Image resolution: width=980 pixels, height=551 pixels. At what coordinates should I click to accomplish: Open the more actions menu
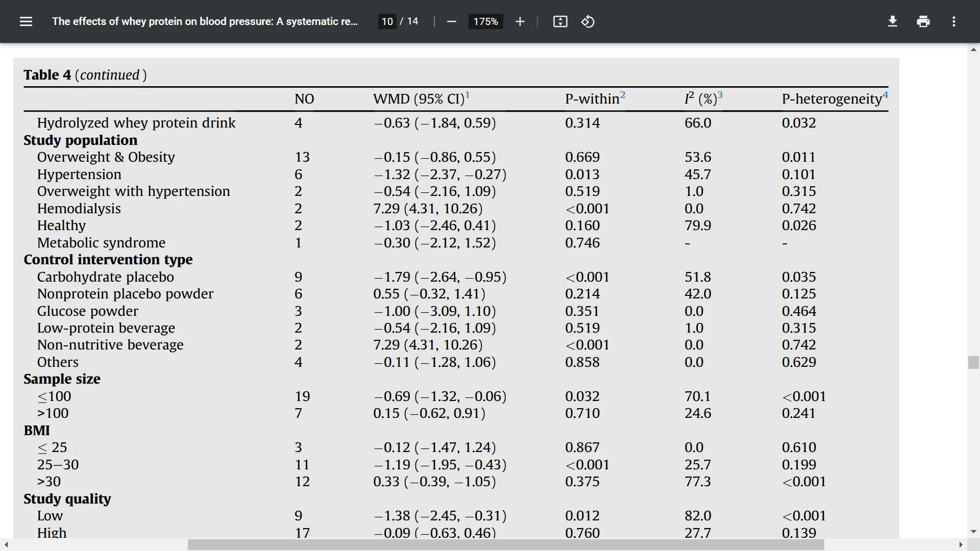(953, 21)
